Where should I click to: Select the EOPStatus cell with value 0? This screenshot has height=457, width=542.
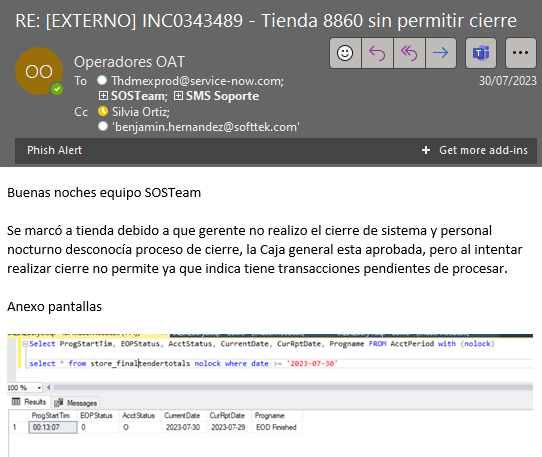coord(98,427)
